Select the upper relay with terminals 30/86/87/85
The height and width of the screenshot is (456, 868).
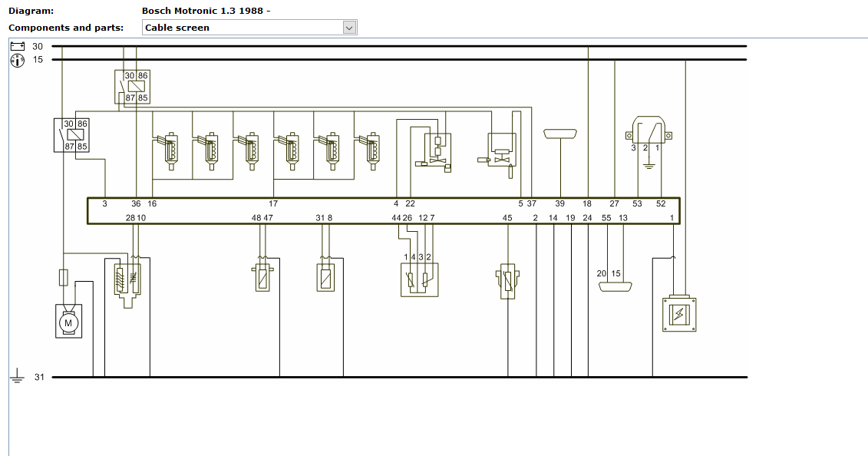132,87
